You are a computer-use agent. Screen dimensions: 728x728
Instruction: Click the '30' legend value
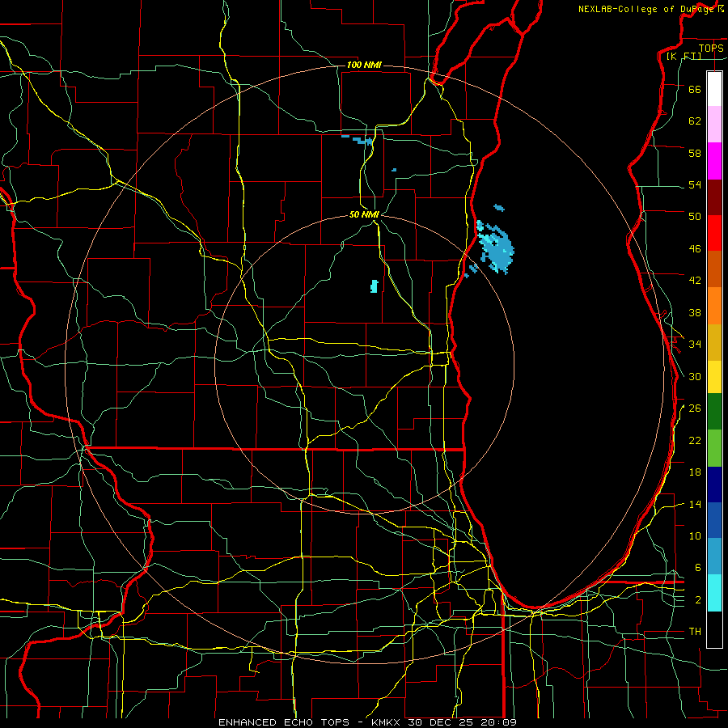click(695, 376)
